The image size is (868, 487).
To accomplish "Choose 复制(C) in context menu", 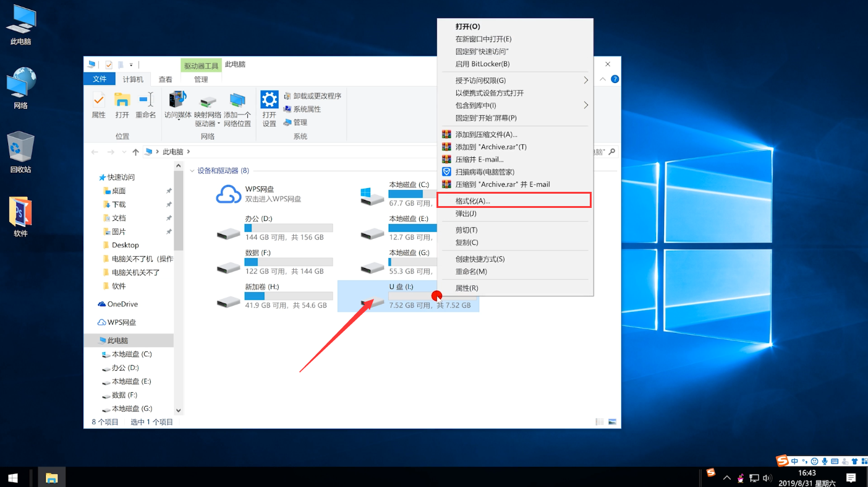I will [x=514, y=243].
